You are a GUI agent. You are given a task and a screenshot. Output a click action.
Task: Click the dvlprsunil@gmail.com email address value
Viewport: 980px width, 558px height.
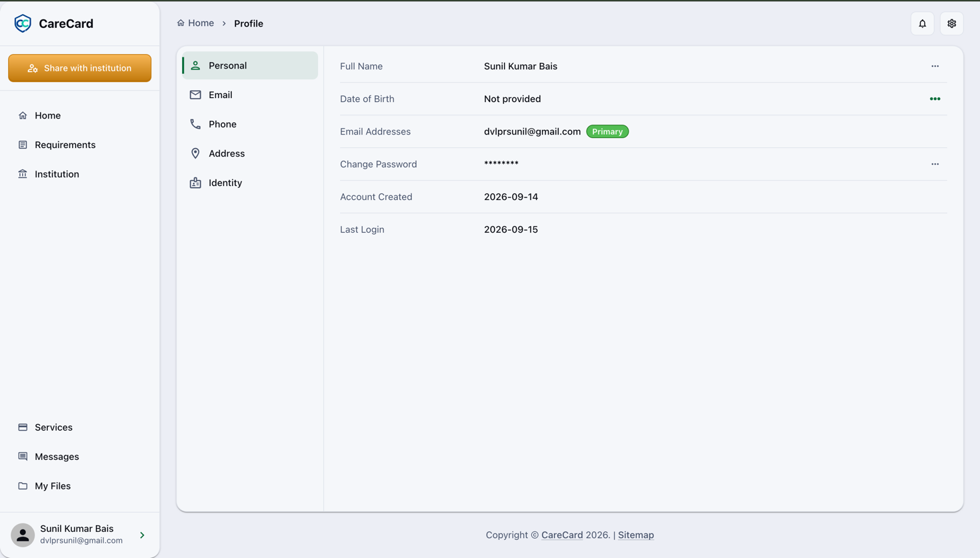pyautogui.click(x=532, y=131)
